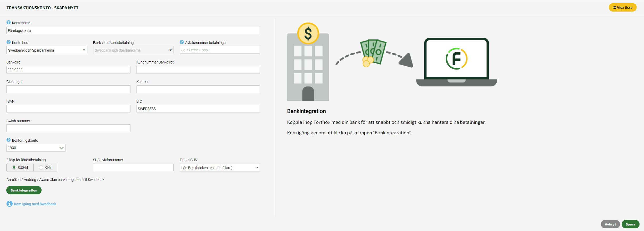Image resolution: width=644 pixels, height=231 pixels.
Task: Click the Kontonr input field
Action: (x=198, y=89)
